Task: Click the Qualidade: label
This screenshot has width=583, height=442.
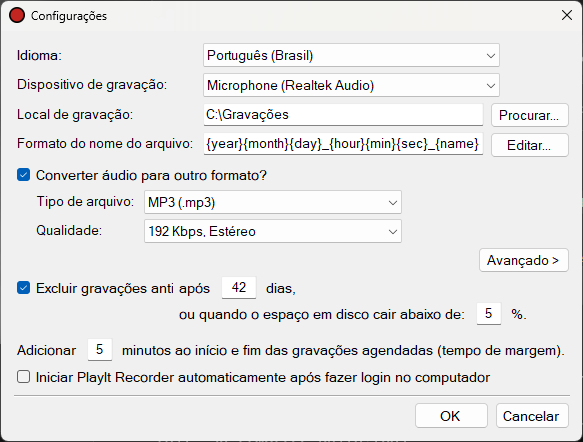Action: 69,230
